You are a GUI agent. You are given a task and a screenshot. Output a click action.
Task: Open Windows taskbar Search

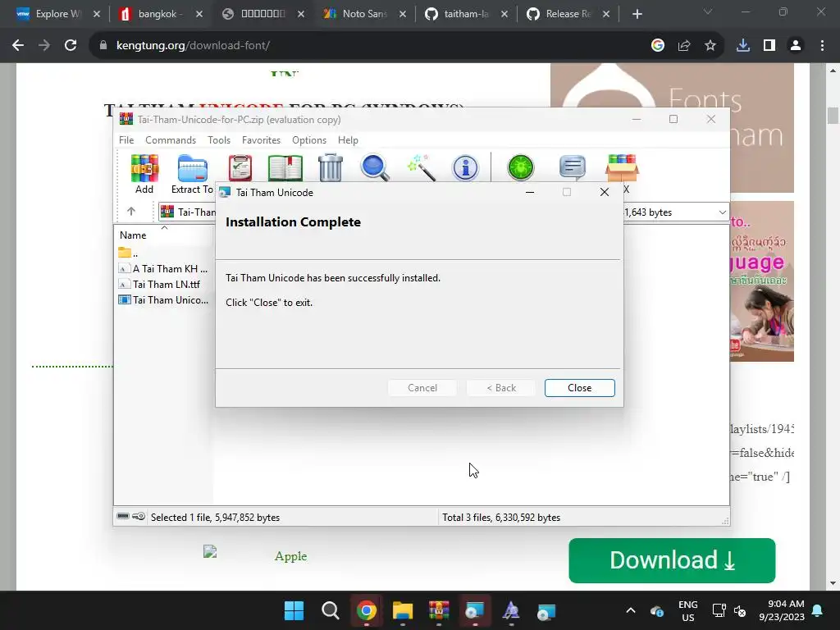pyautogui.click(x=330, y=610)
